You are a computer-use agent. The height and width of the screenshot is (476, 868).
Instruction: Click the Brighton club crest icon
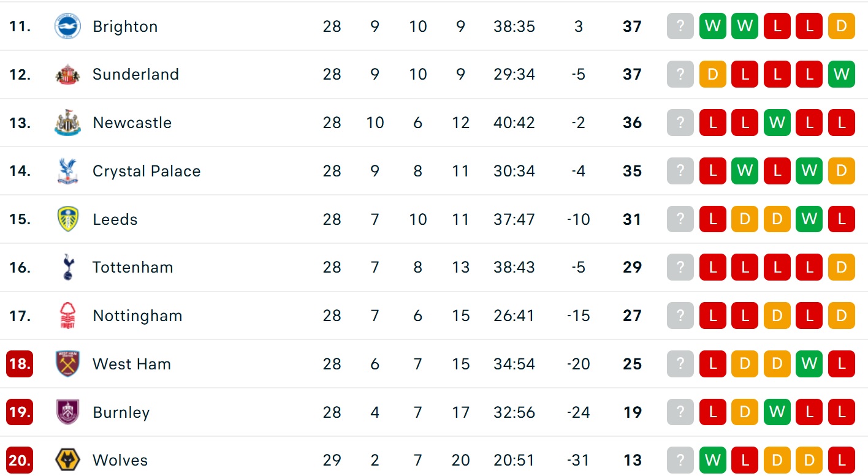67,26
